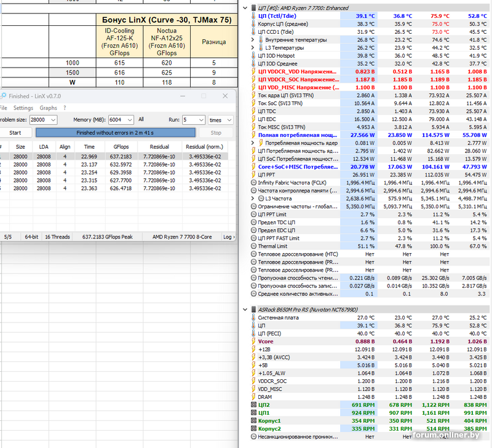492x448 pixels.
Task: Click the thermometer icon beside Системная плата
Action: pyautogui.click(x=254, y=317)
